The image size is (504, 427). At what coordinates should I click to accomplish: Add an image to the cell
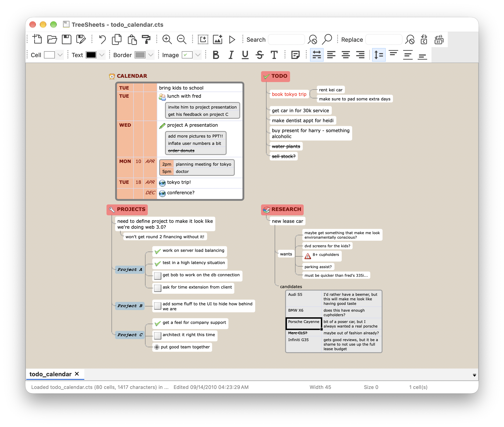click(217, 39)
